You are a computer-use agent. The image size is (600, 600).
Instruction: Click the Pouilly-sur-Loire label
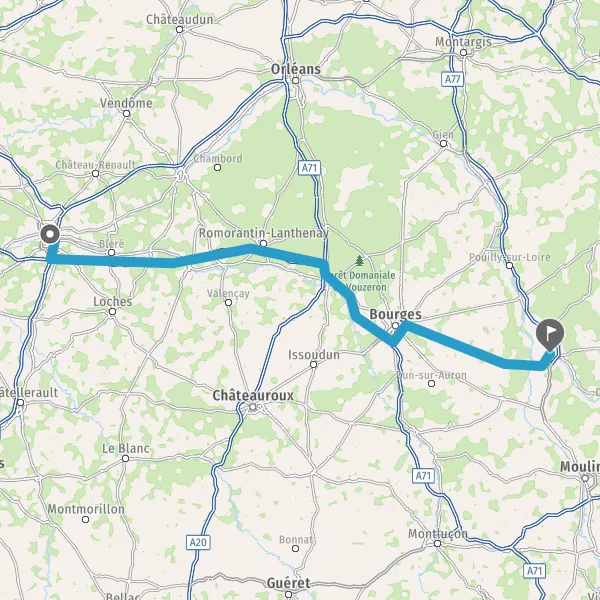pyautogui.click(x=510, y=257)
